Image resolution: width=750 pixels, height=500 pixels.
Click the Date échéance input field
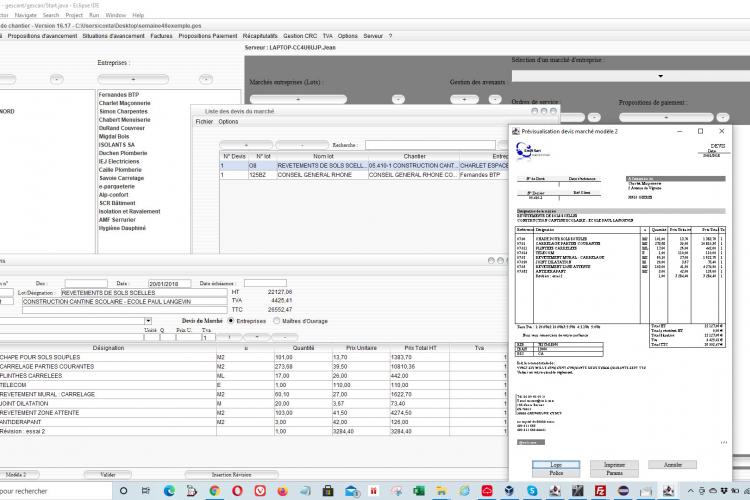[265, 283]
